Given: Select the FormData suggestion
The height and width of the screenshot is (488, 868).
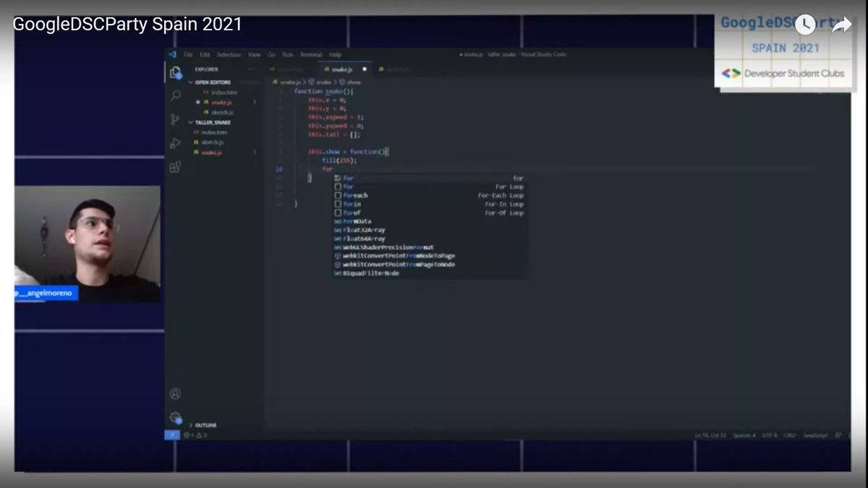Looking at the screenshot, I should click(429, 221).
